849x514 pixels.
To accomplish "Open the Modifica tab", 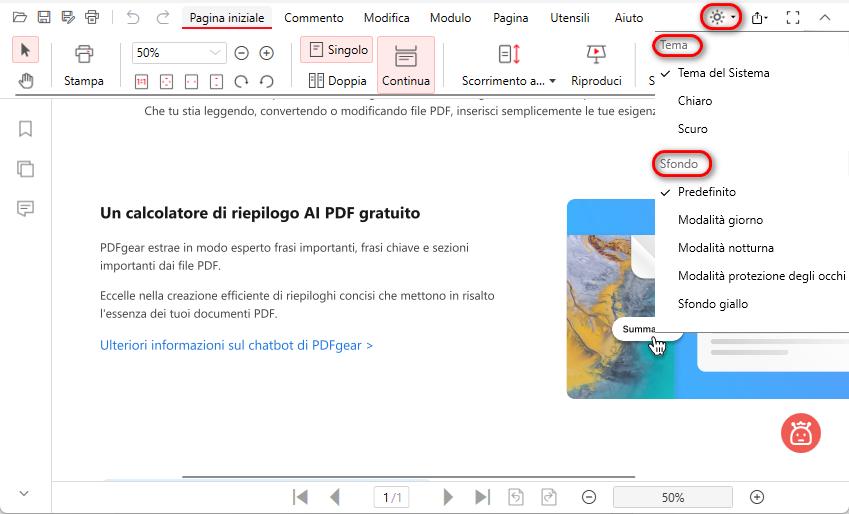I will 387,18.
